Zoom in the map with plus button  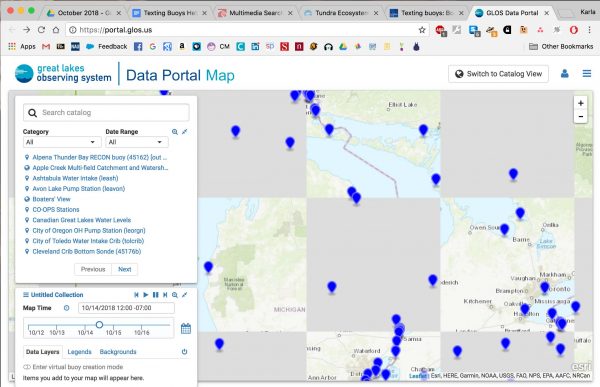(x=580, y=103)
